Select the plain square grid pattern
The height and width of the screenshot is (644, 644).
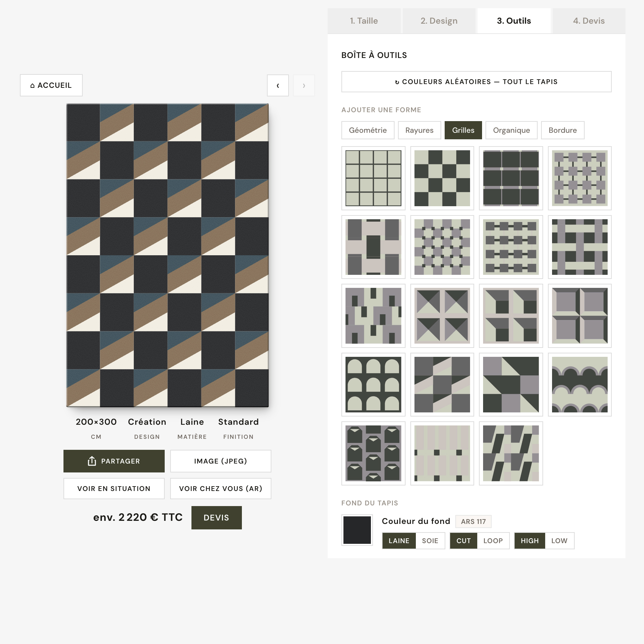point(373,178)
